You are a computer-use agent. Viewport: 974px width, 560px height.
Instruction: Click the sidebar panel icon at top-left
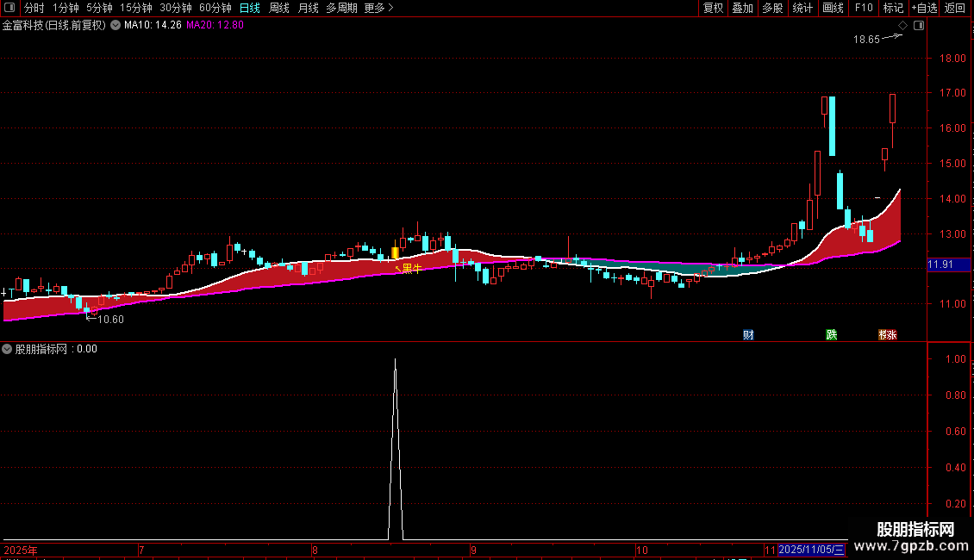point(9,8)
